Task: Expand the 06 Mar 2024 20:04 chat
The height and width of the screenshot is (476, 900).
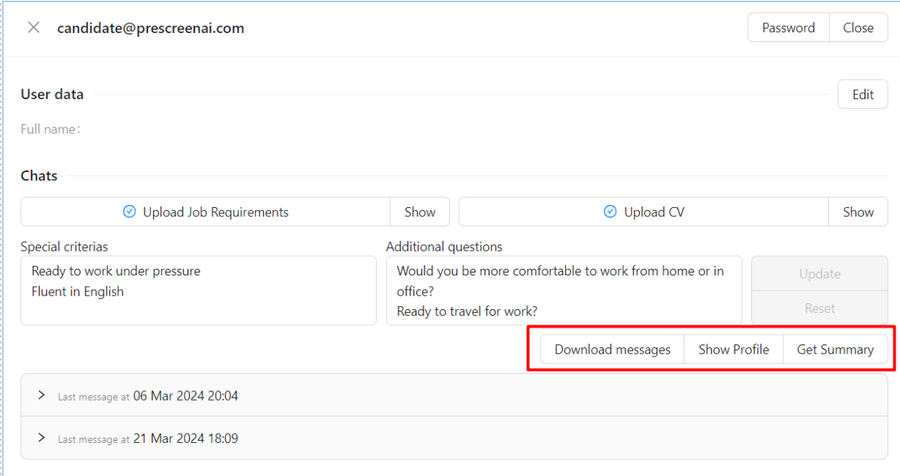Action: point(41,395)
